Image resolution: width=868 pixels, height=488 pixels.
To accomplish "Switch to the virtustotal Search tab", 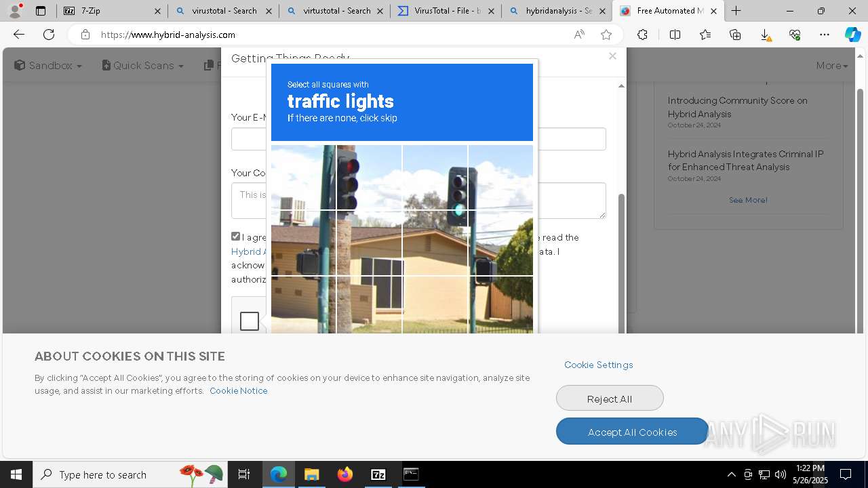I will pos(334,11).
